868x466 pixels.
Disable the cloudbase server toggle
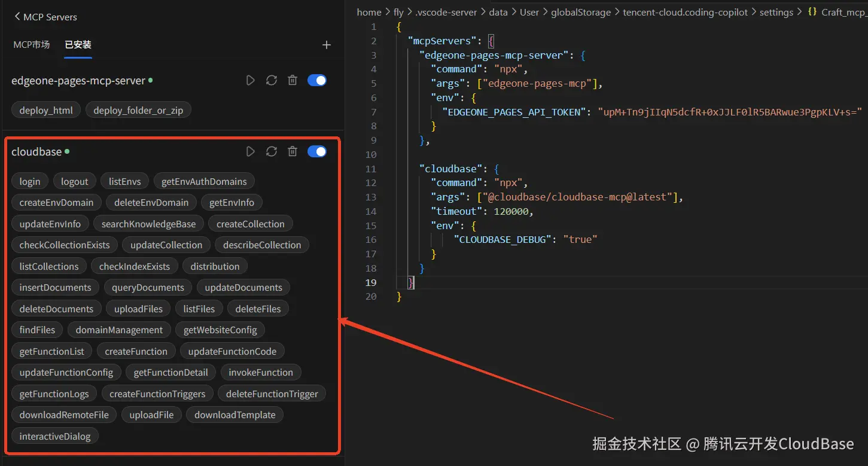coord(317,151)
